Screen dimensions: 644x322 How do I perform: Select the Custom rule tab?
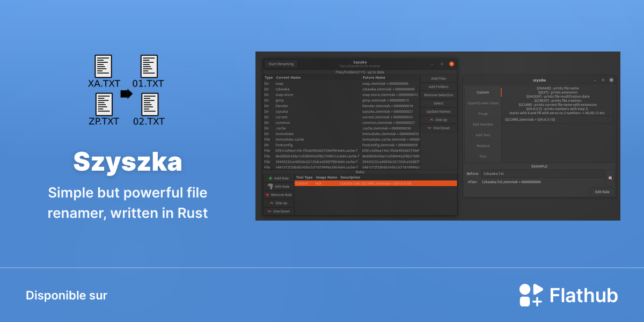(482, 92)
